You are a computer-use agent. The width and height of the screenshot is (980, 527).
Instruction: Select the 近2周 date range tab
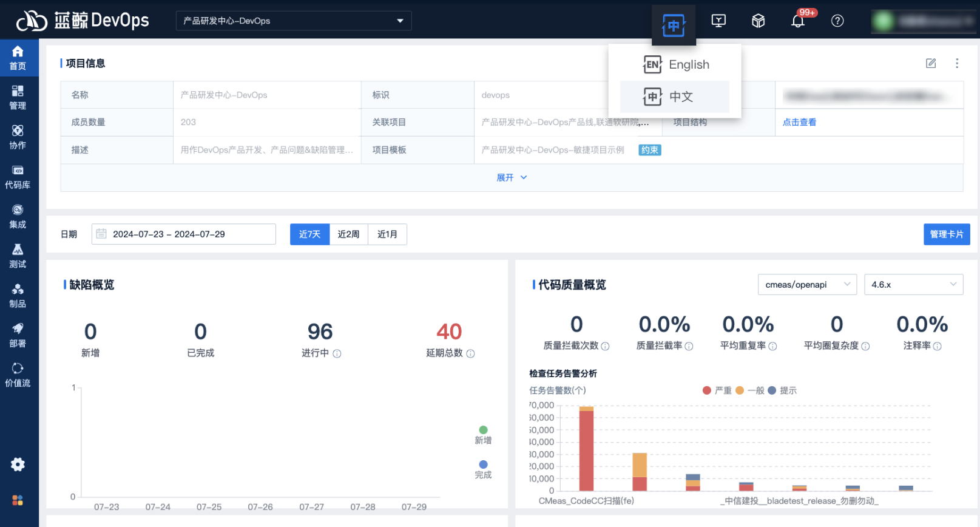click(348, 234)
